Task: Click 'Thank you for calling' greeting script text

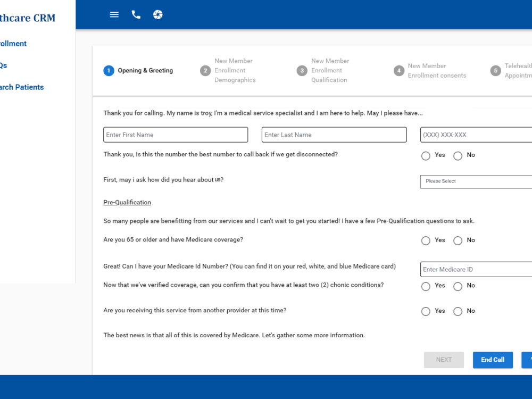Action: click(263, 113)
